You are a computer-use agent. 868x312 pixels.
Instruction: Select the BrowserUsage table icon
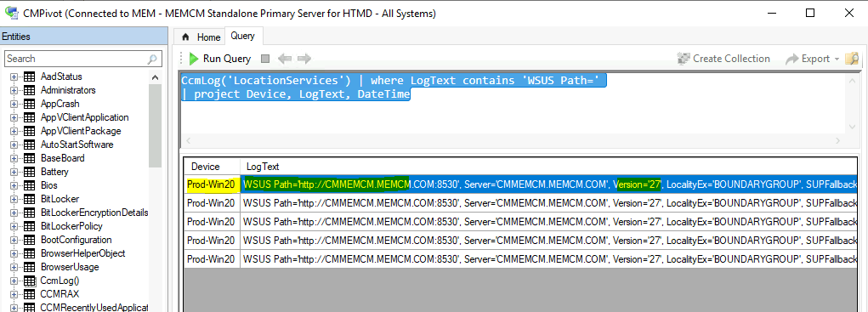coord(29,267)
